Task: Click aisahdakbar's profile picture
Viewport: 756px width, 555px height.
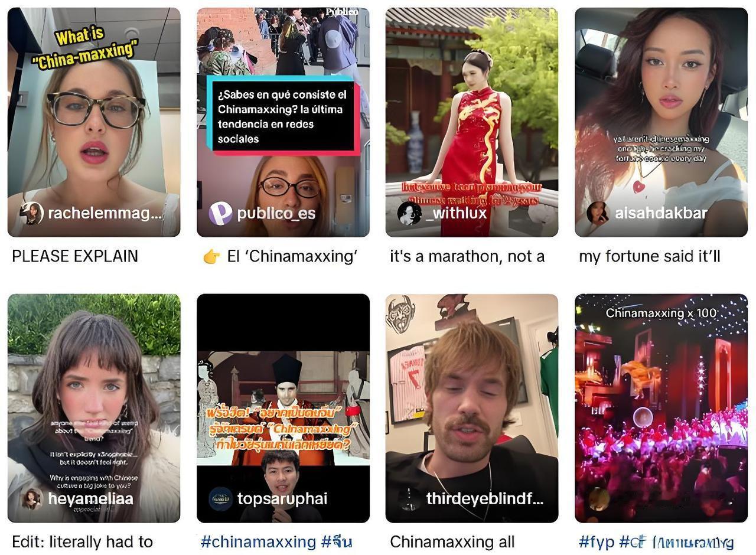Action: 598,213
